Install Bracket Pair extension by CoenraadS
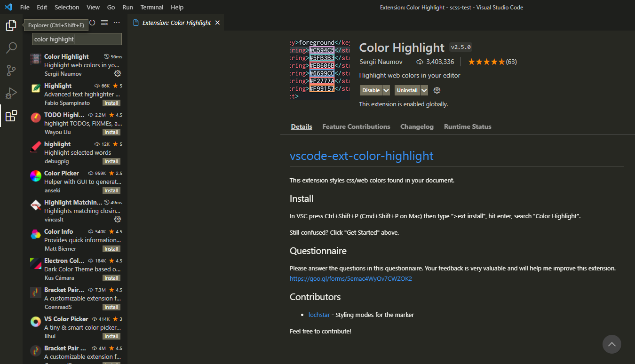The height and width of the screenshot is (364, 635). [111, 307]
